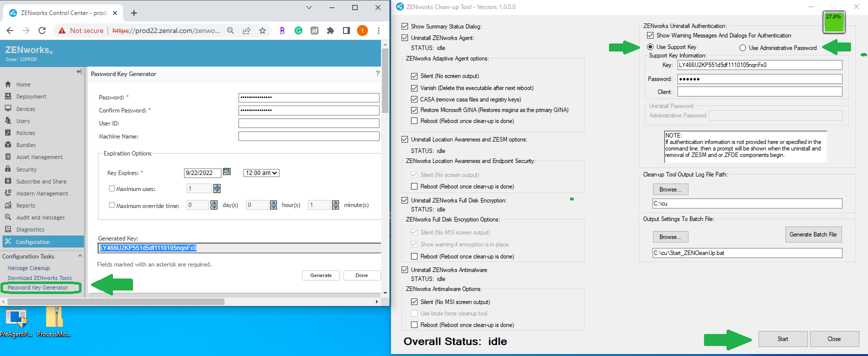Screen dimensions: 868x356
Task: Toggle Uninstall ZENworks Agent checkbox
Action: pyautogui.click(x=405, y=37)
